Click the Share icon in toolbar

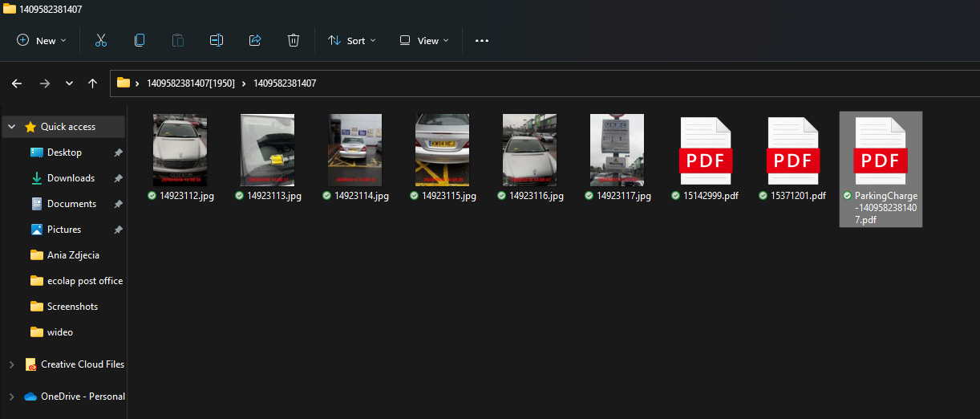click(x=255, y=40)
